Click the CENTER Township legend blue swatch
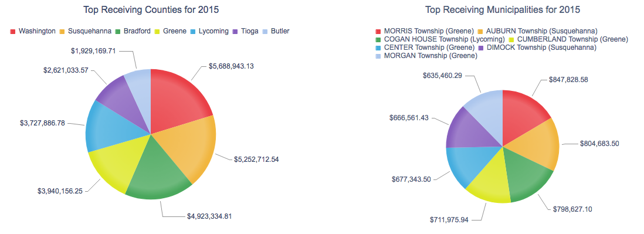The width and height of the screenshot is (644, 234). pos(378,48)
